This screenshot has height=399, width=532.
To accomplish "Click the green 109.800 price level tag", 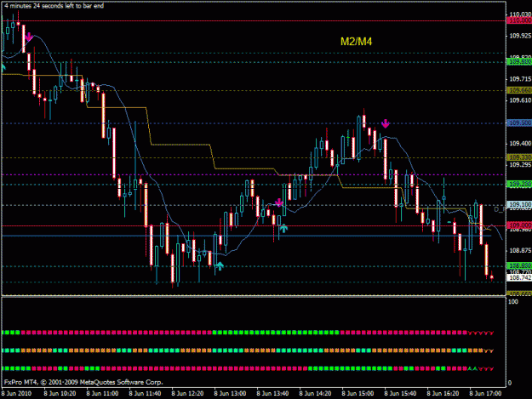I will coord(519,62).
